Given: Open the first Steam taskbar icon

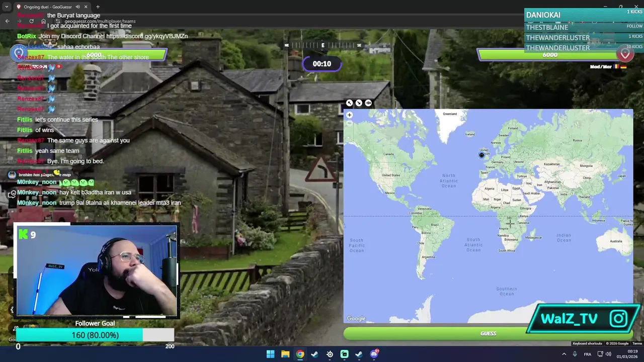Looking at the screenshot, I should click(x=314, y=354).
